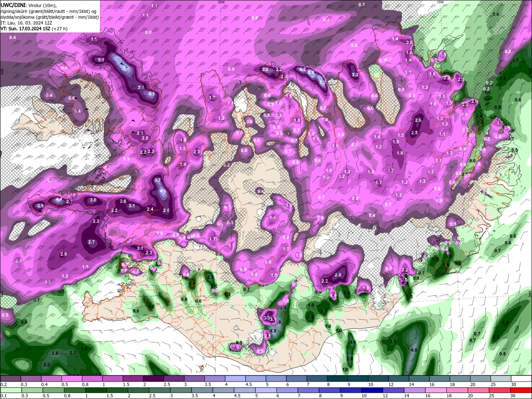
Task: Click the 3.7 snowfall value on the map
Action: point(158,180)
